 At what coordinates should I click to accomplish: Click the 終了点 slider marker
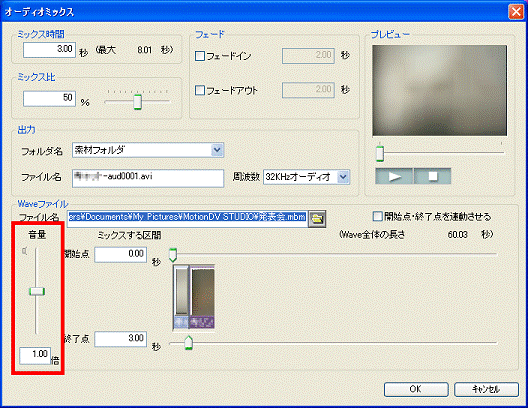(189, 342)
